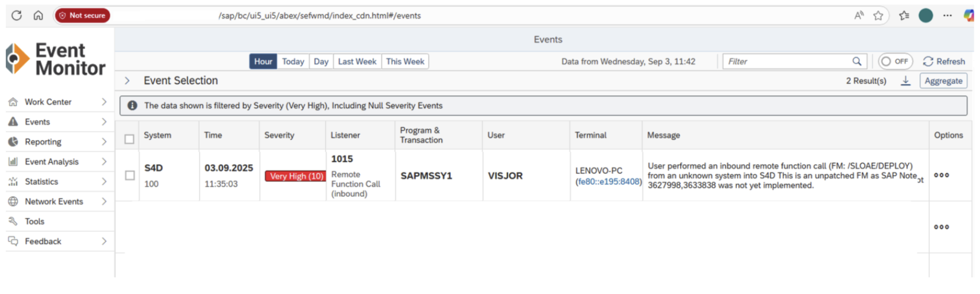Screen dimensions: 980x294
Task: Open options menu for the S4D event row
Action: [941, 175]
